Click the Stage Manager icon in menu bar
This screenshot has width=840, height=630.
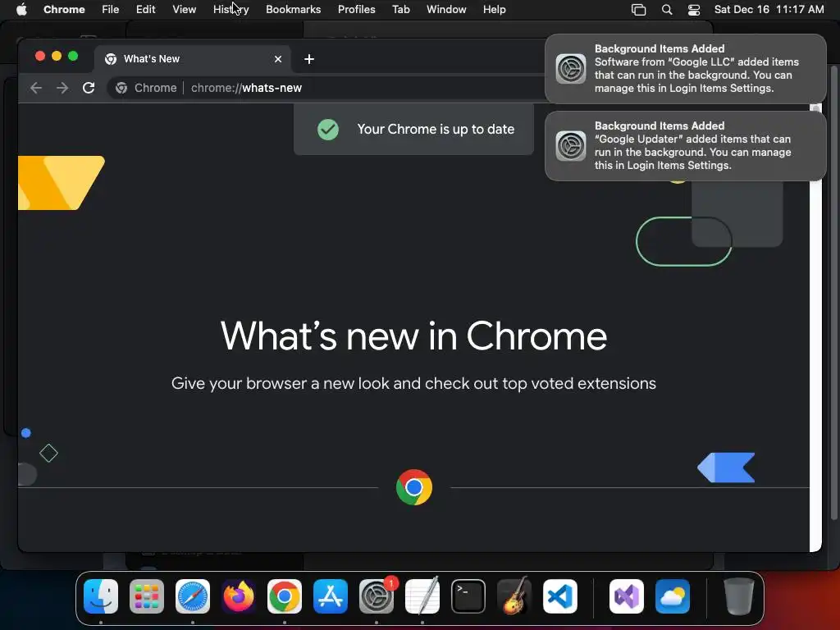coord(638,10)
